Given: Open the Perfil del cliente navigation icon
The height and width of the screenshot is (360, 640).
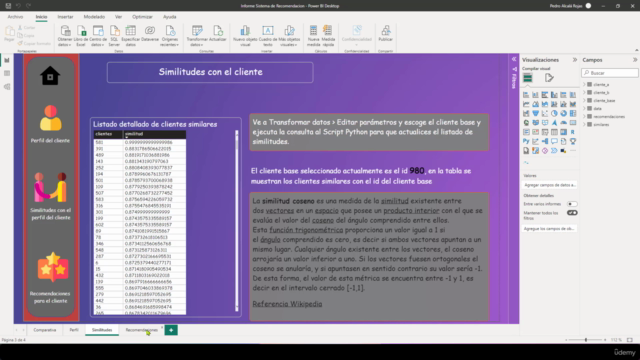Looking at the screenshot, I should pos(51,118).
